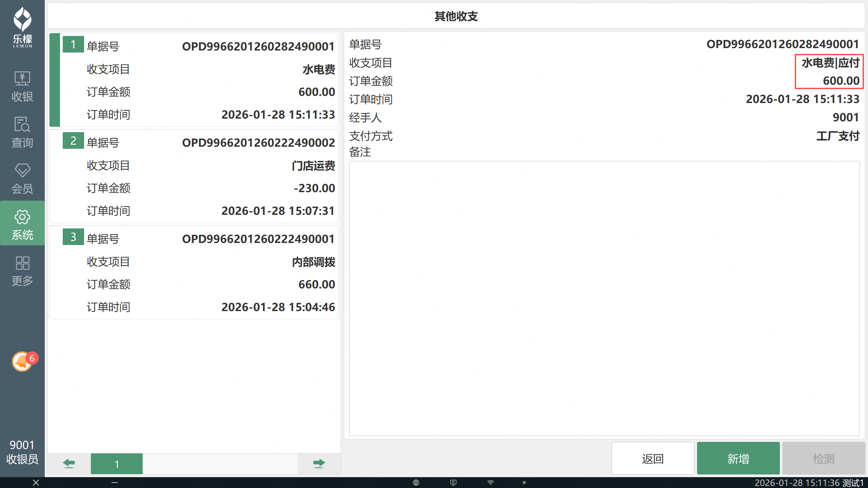This screenshot has height=488, width=868.
Task: Click the previous page left arrow
Action: [69, 464]
